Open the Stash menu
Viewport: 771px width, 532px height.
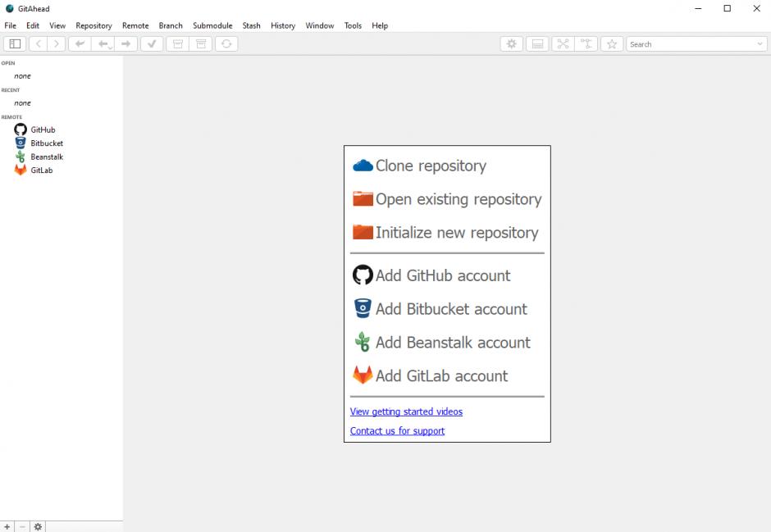tap(251, 25)
